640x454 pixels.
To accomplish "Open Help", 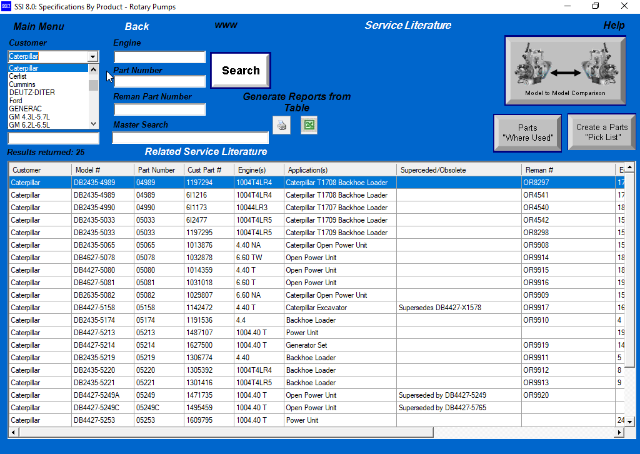I will (x=614, y=25).
